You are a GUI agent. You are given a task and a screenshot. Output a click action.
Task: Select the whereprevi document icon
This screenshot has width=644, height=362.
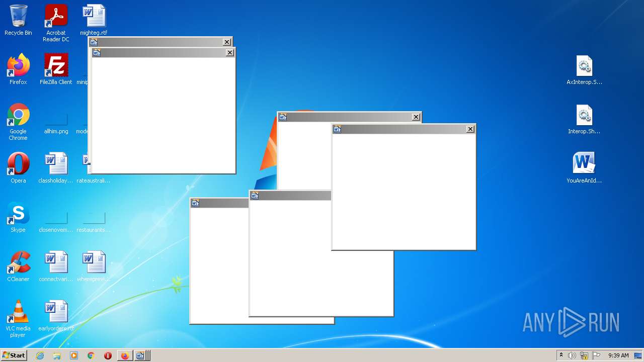pos(94,266)
